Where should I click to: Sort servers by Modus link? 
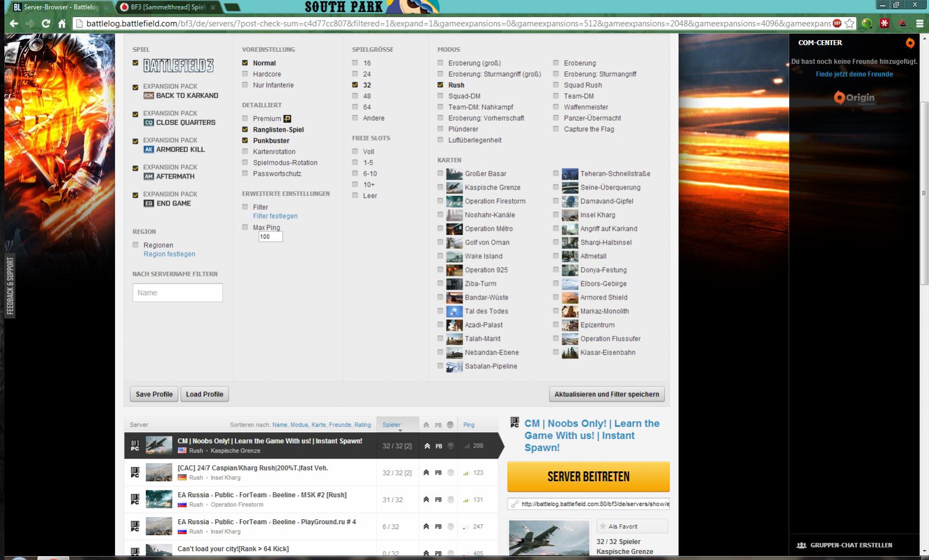click(x=299, y=425)
